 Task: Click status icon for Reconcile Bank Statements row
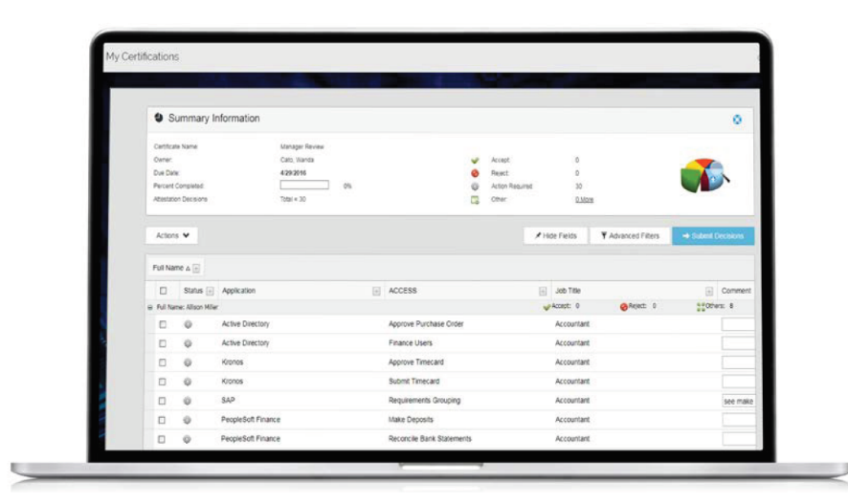coord(188,439)
